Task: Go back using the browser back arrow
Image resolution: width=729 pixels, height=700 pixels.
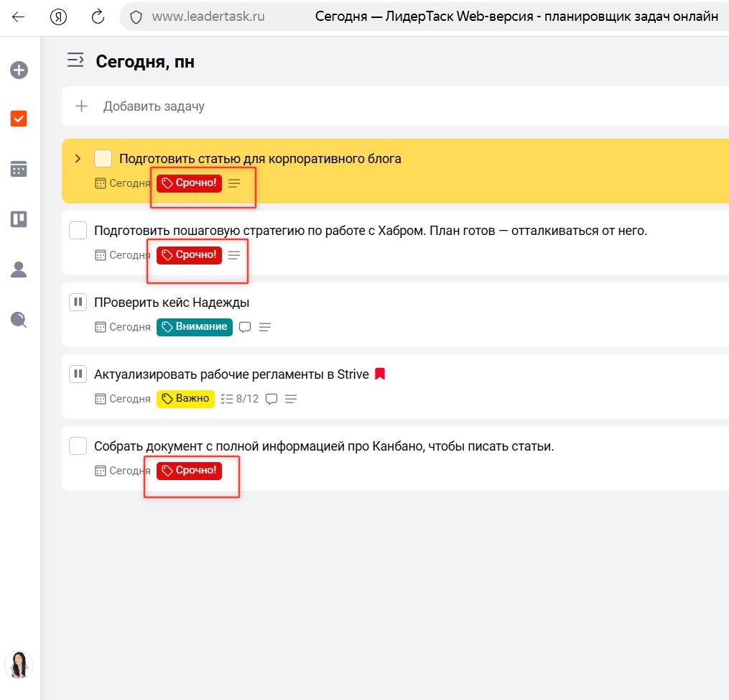Action: coord(18,17)
